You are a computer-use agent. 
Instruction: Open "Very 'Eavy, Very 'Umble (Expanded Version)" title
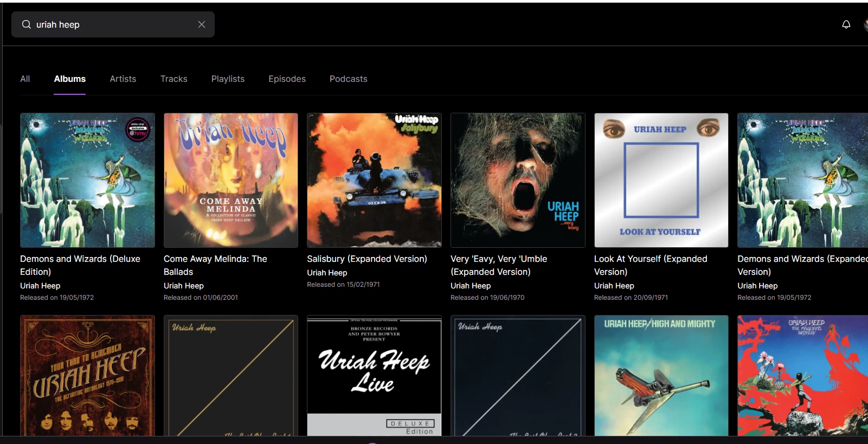point(499,265)
